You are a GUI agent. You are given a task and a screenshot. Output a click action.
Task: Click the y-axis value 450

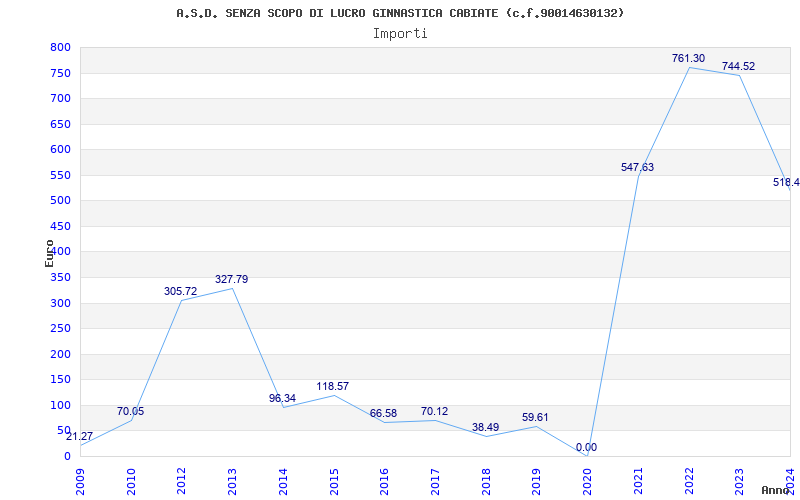[60, 227]
